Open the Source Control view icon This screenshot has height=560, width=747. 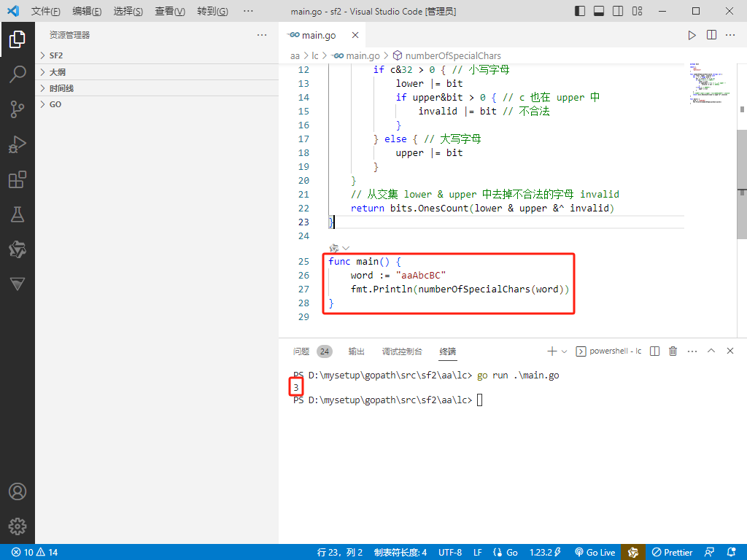pyautogui.click(x=18, y=109)
